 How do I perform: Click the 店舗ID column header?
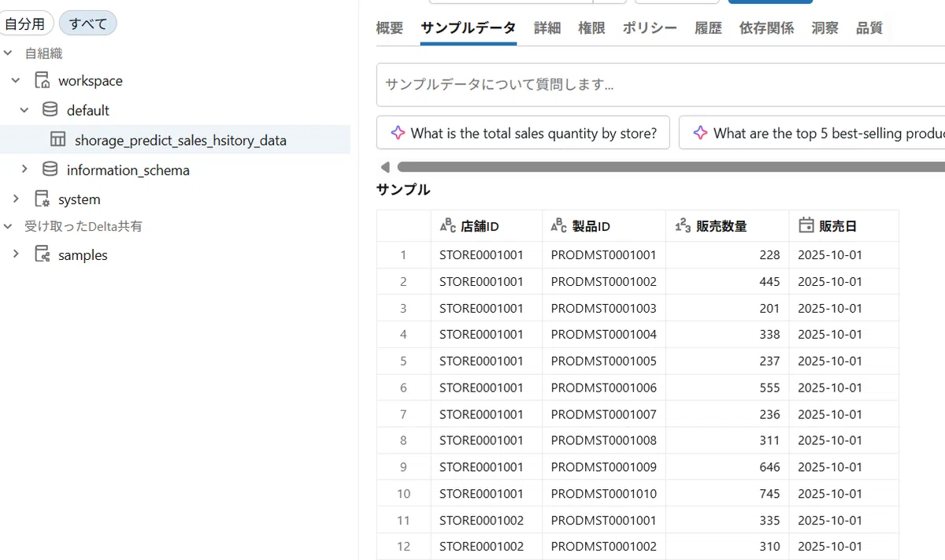point(487,226)
